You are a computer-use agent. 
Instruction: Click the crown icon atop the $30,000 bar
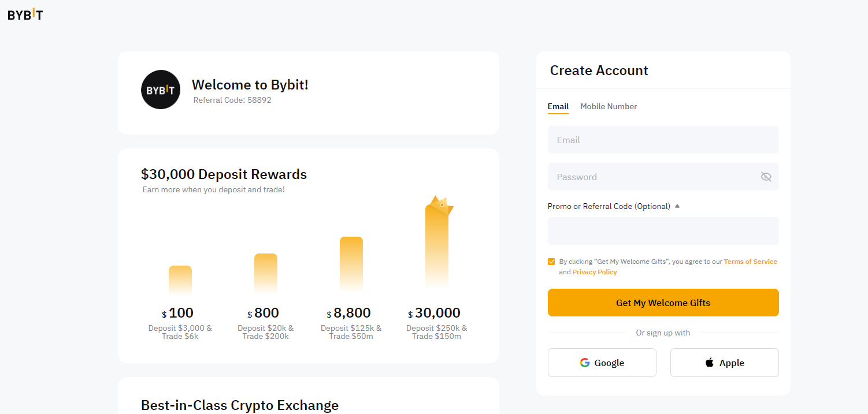(441, 204)
